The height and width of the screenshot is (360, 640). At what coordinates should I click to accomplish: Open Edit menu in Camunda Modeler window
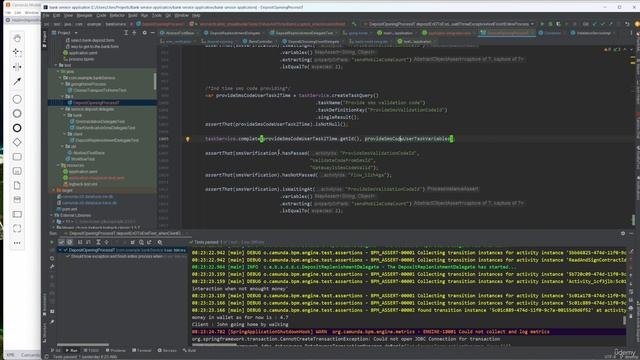pos(18,13)
